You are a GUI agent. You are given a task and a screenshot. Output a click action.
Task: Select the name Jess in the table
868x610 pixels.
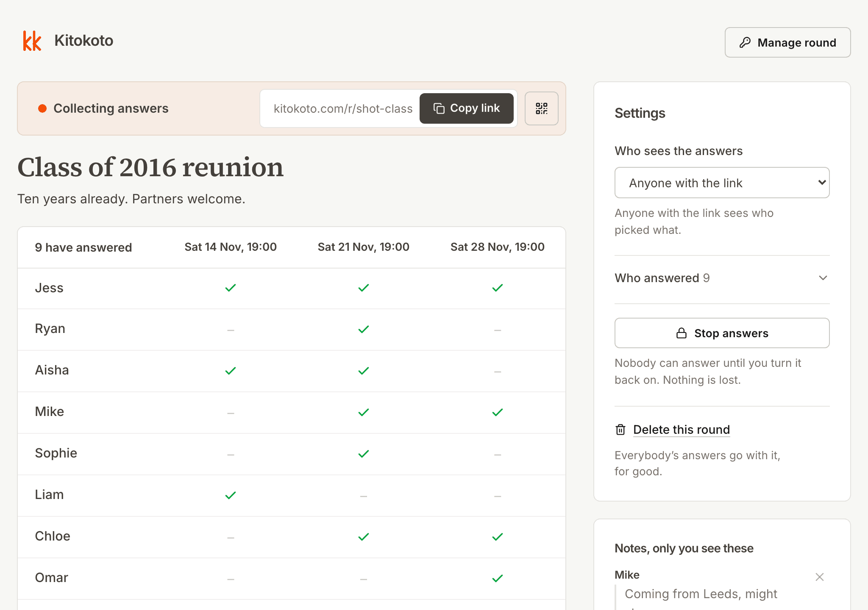(x=49, y=288)
